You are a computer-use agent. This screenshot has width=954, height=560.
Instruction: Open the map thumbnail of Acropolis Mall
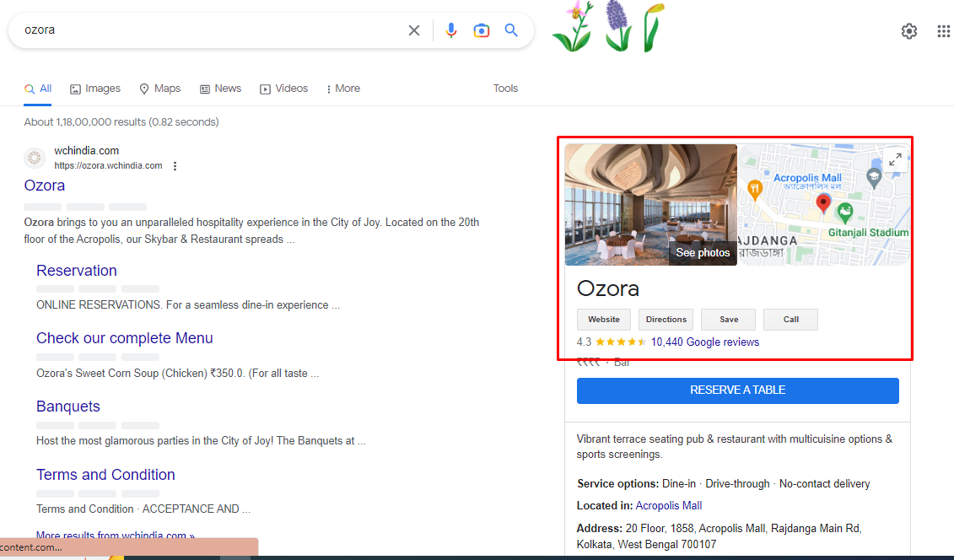click(824, 204)
